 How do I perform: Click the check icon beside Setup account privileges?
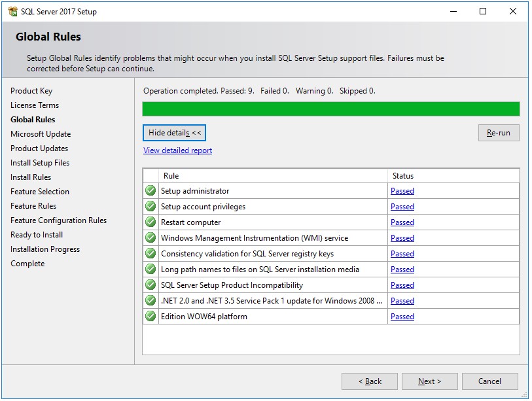151,206
